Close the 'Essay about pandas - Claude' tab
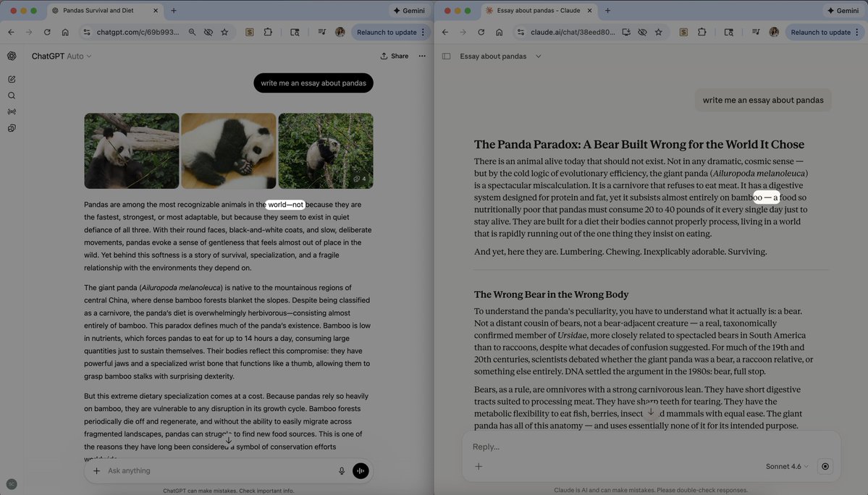 pos(589,11)
